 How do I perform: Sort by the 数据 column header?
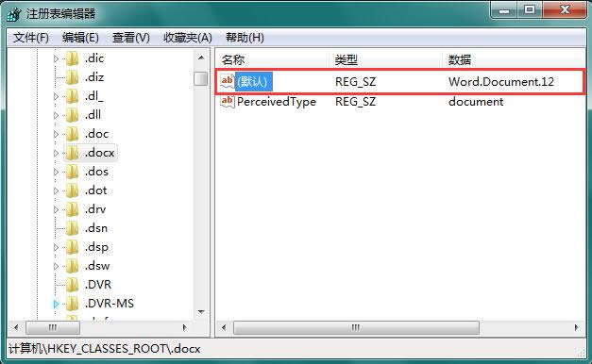click(514, 59)
